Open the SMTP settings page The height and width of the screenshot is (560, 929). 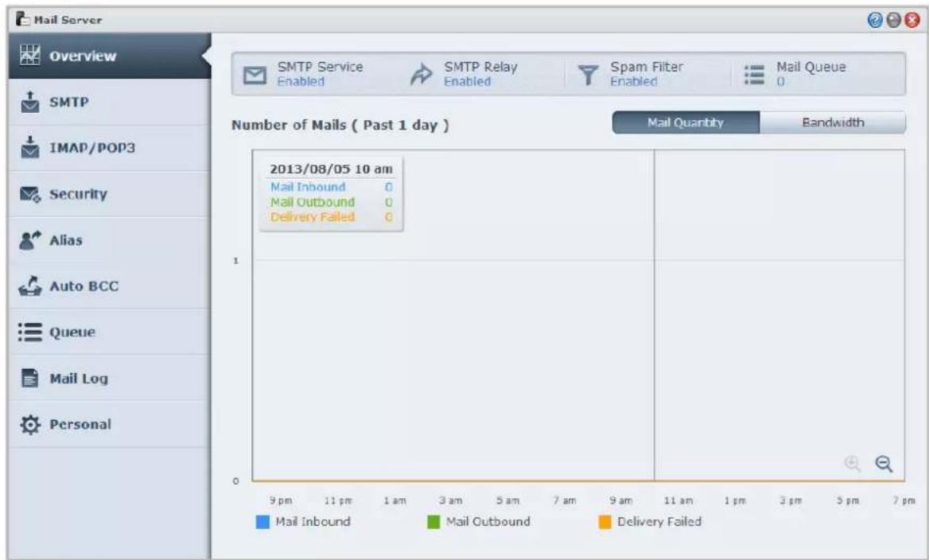[x=110, y=102]
